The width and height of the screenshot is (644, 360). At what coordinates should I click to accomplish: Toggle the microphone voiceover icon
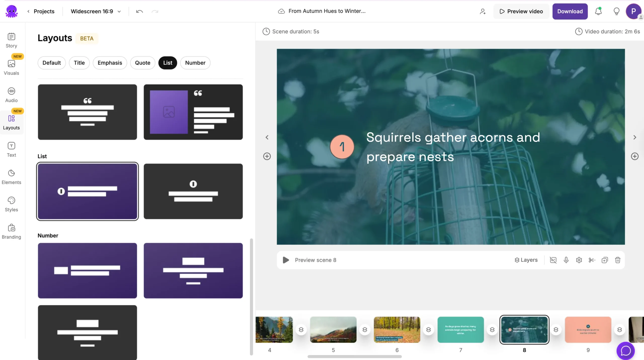click(566, 260)
